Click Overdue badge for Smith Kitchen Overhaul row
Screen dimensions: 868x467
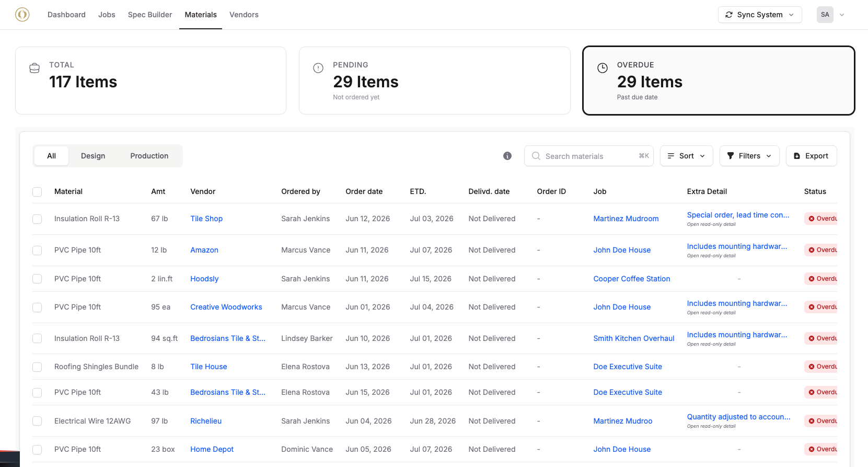coord(821,338)
